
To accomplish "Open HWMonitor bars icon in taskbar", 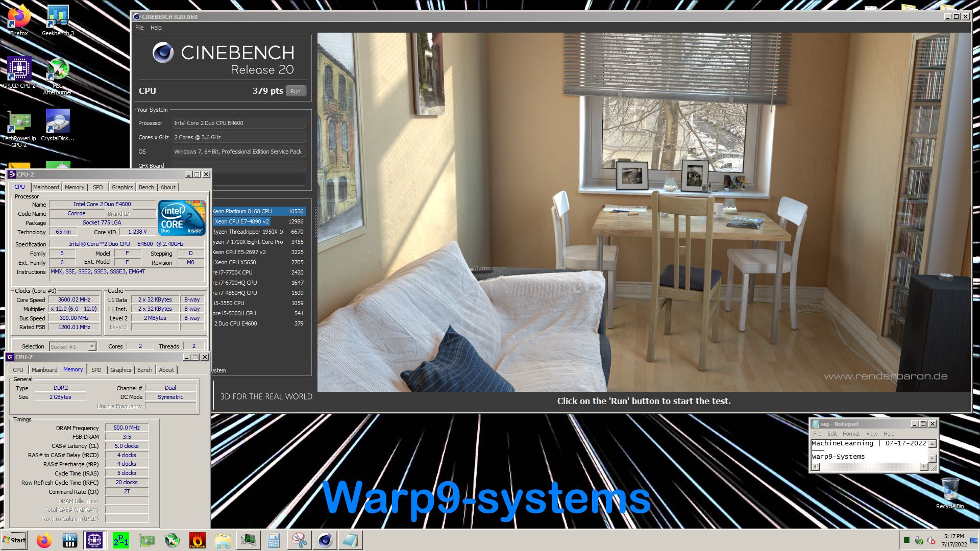I will point(69,540).
